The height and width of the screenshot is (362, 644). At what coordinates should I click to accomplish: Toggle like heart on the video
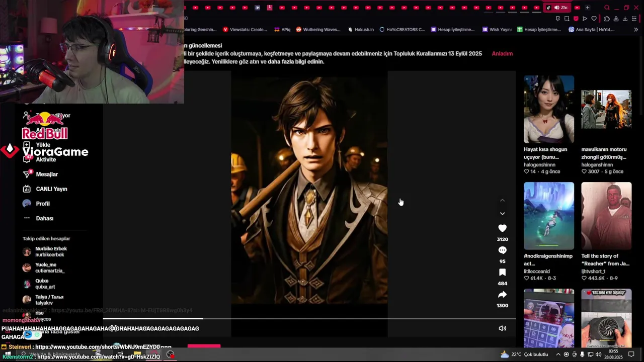[x=502, y=228]
